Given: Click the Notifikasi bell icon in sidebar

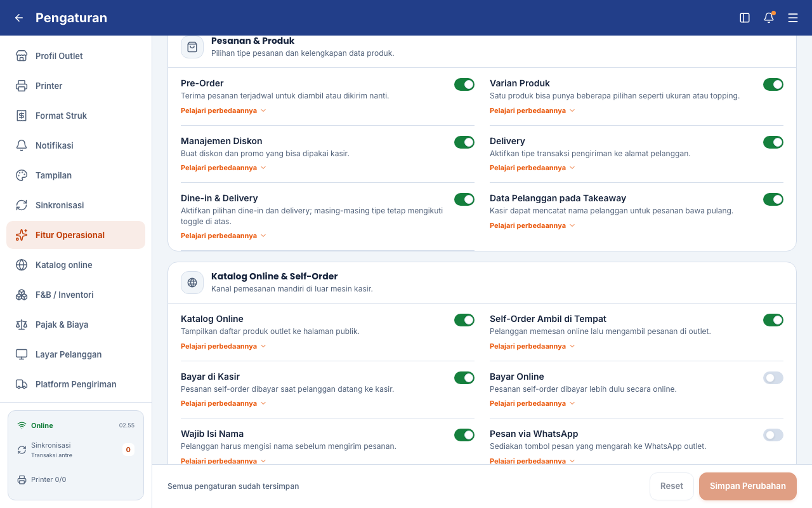Looking at the screenshot, I should tap(22, 145).
